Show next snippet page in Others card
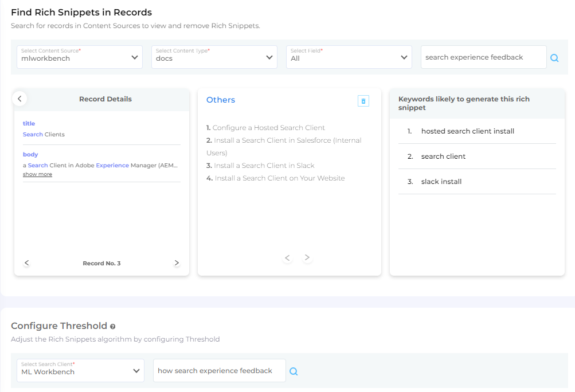The width and height of the screenshot is (575, 392). coord(307,258)
